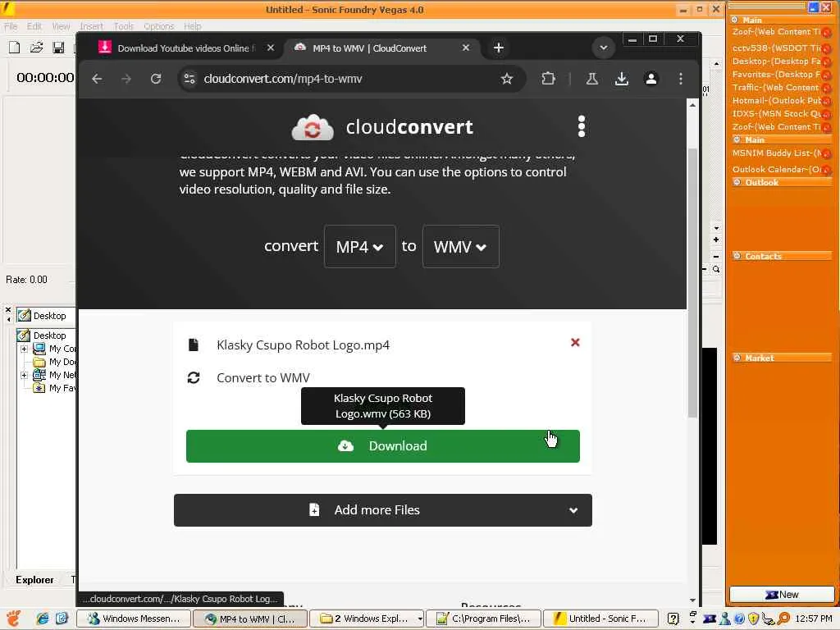Collapse the Market section in orange sidebar
840x630 pixels.
737,358
